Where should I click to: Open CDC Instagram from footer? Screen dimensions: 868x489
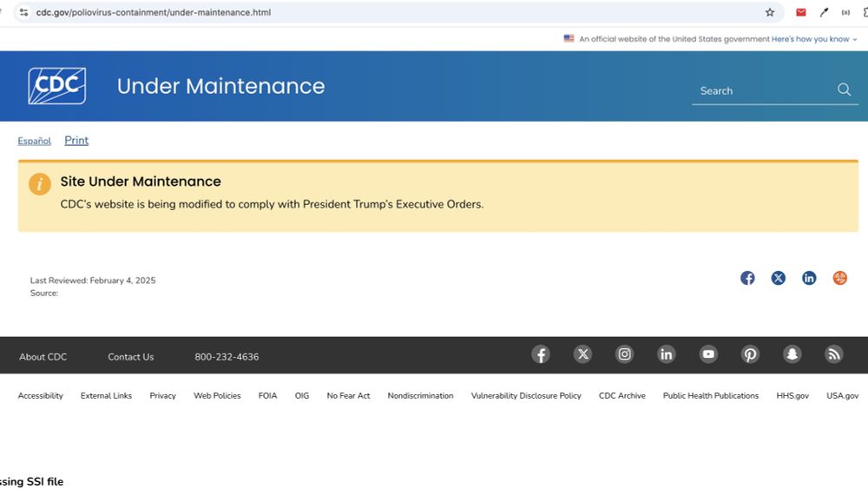pos(624,354)
